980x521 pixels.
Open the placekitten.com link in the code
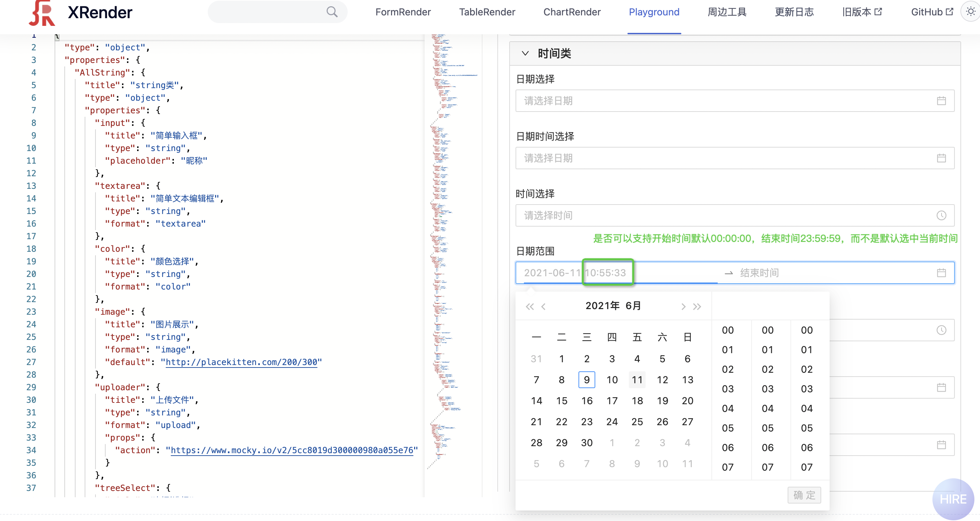pos(242,362)
